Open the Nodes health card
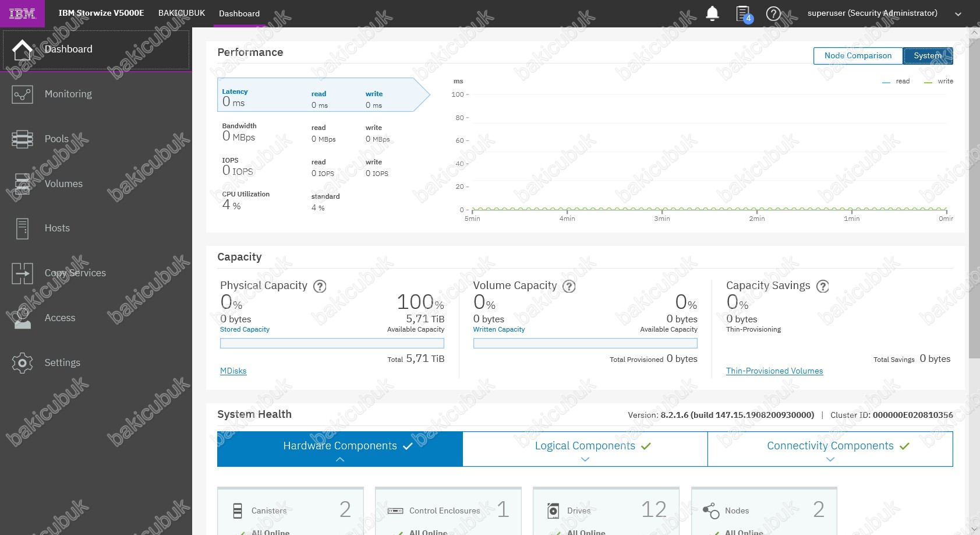The height and width of the screenshot is (535, 980). pyautogui.click(x=764, y=511)
